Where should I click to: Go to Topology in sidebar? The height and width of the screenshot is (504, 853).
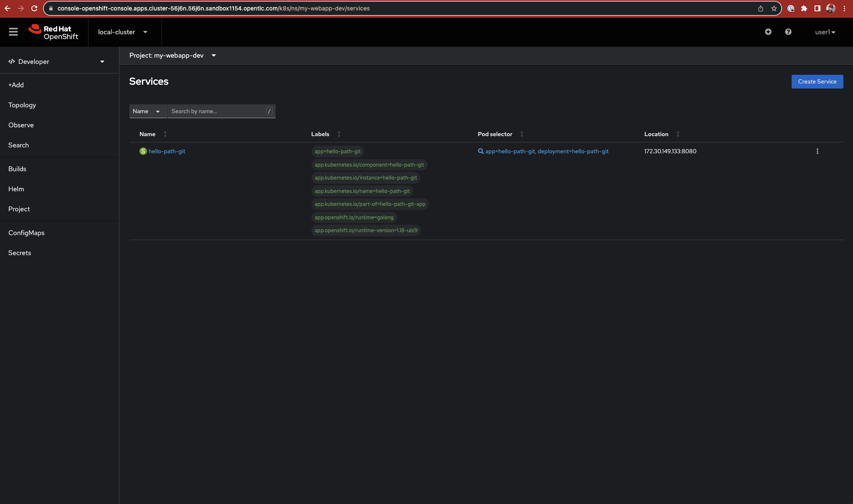click(x=22, y=105)
